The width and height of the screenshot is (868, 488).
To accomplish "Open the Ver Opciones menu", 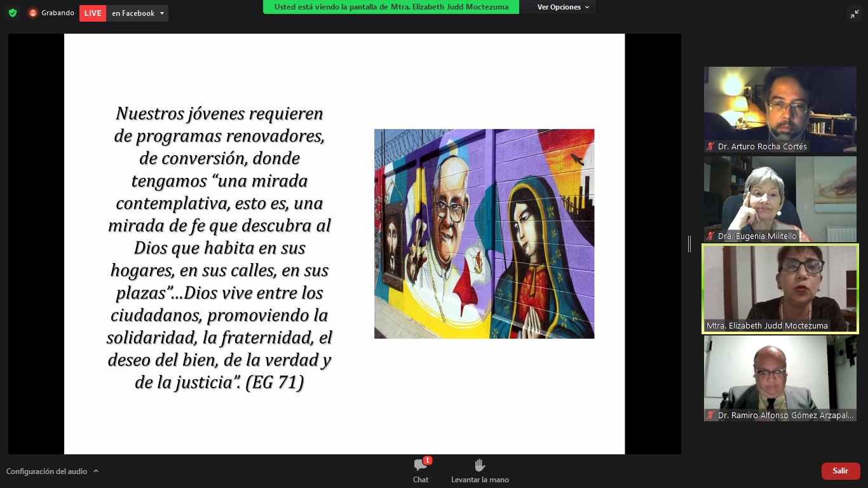I will (563, 7).
